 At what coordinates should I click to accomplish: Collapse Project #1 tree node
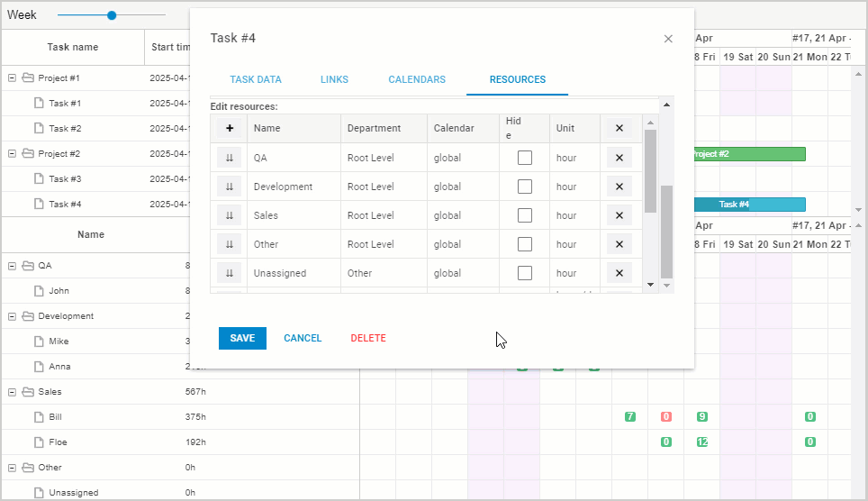tap(12, 78)
